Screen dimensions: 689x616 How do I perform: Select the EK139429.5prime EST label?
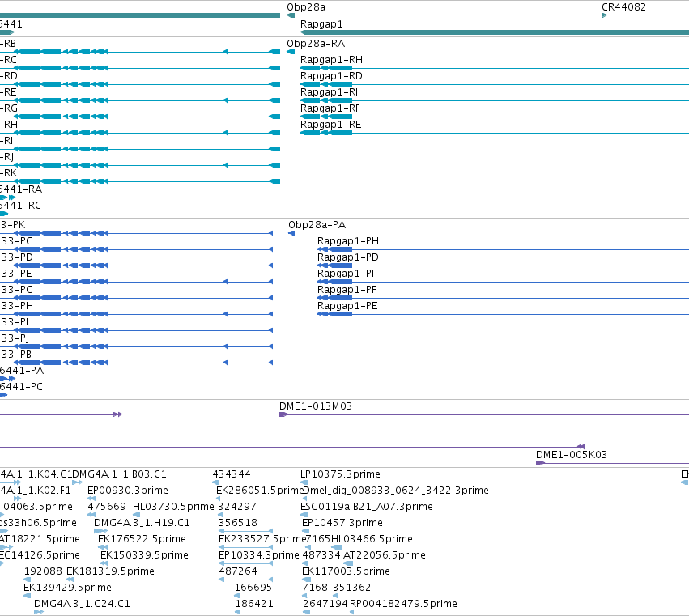pyautogui.click(x=67, y=588)
